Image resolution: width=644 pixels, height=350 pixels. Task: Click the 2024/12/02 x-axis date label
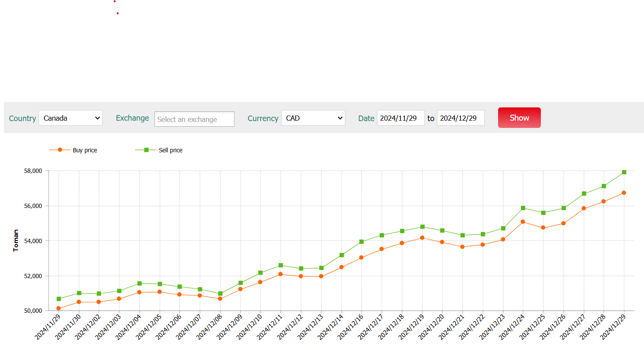point(88,327)
